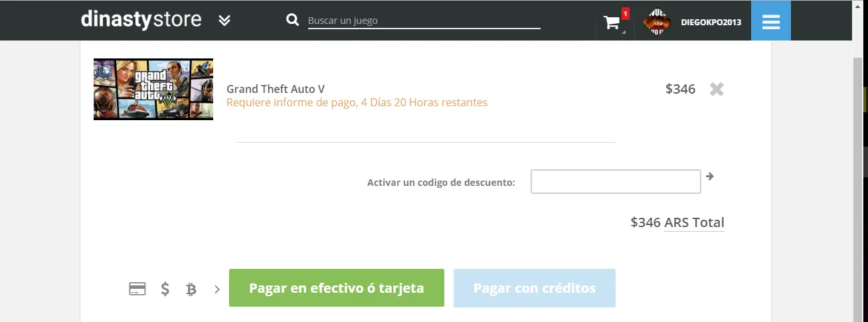Open the shopping cart icon
The width and height of the screenshot is (868, 322).
612,23
